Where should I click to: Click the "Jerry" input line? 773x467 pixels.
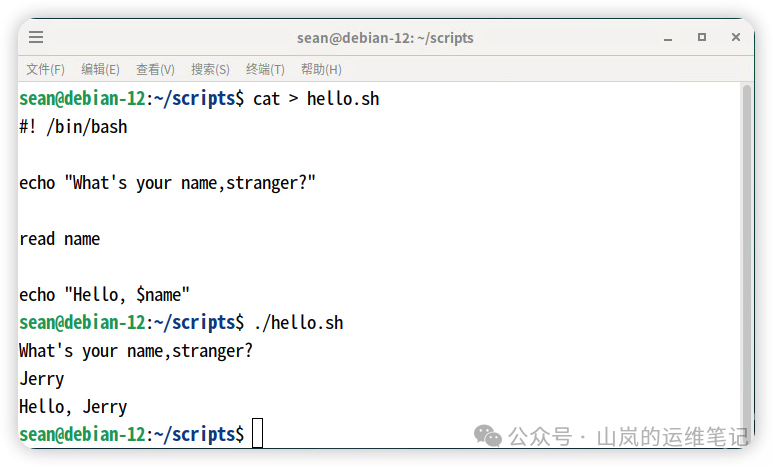(x=41, y=379)
